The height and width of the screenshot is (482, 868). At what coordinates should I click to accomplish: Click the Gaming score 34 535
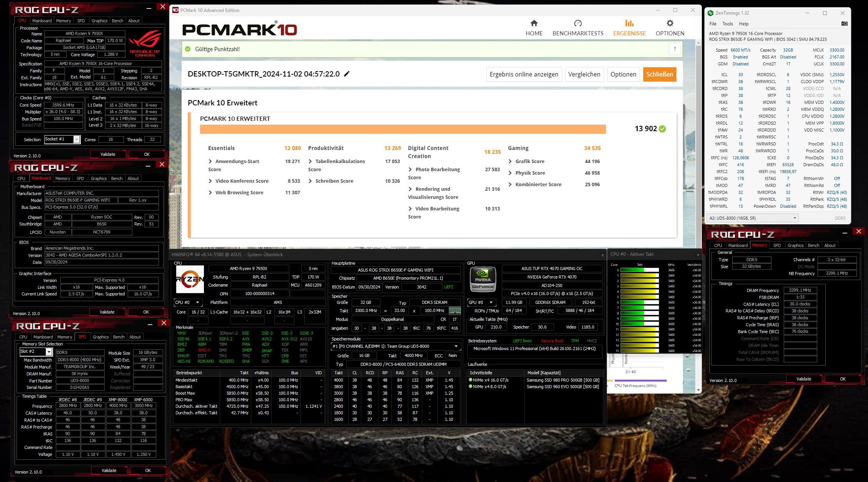[592, 148]
